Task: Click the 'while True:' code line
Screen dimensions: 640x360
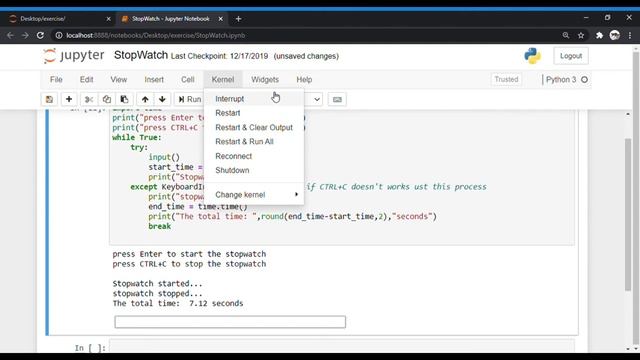Action: (137, 138)
